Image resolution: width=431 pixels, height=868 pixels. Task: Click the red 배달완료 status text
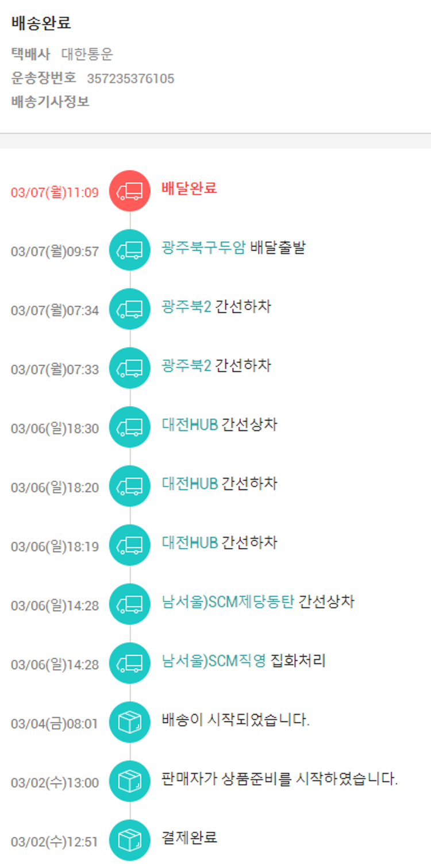pyautogui.click(x=190, y=188)
